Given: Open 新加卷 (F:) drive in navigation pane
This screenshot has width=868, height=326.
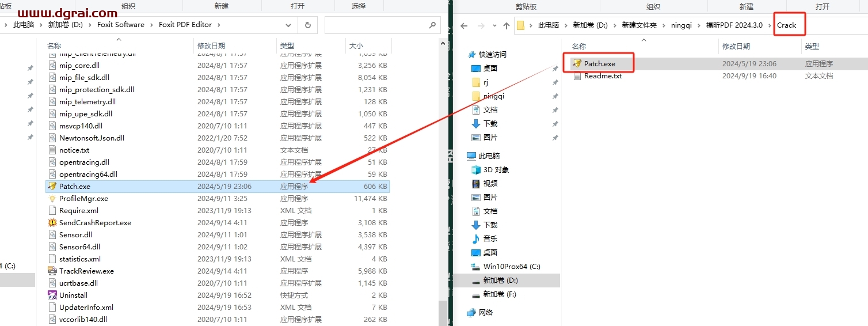Looking at the screenshot, I should pos(493,294).
